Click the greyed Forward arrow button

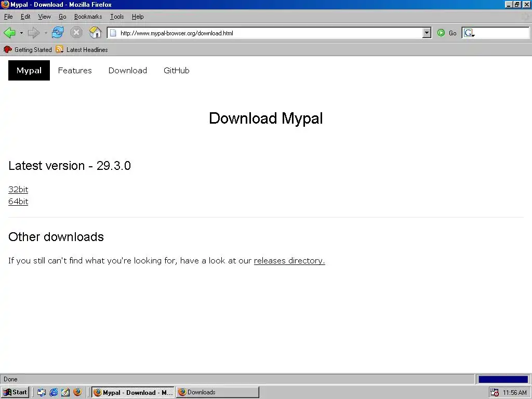[x=34, y=33]
